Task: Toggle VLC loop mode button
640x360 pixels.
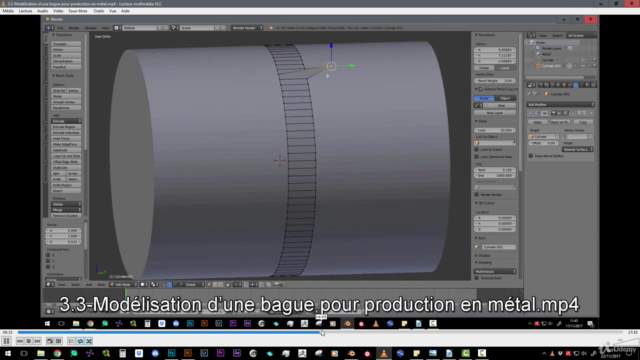Action: click(80, 341)
